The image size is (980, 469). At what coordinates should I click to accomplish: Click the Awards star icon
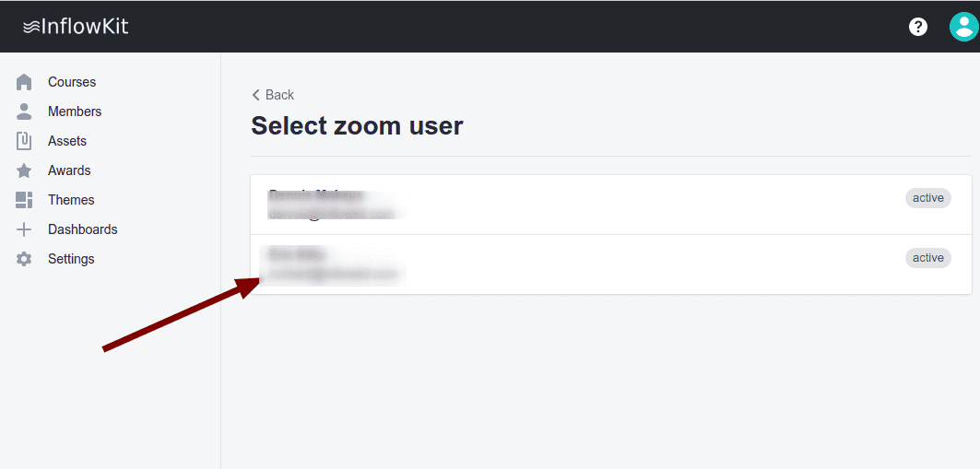[24, 170]
